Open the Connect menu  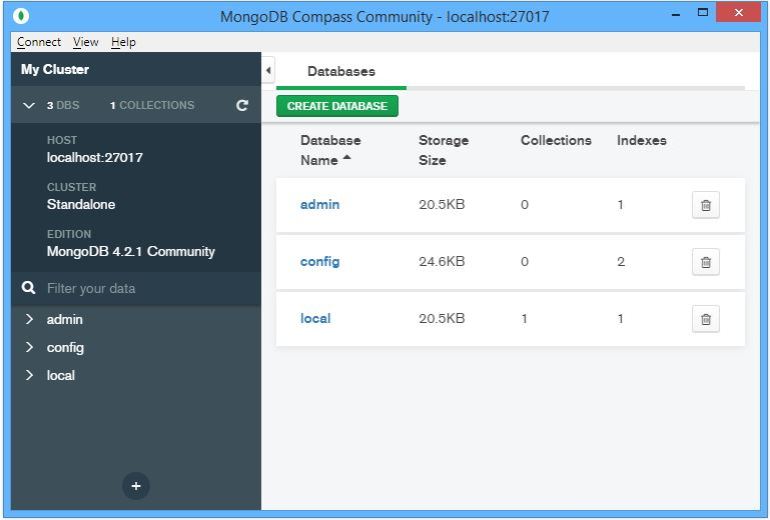(39, 42)
